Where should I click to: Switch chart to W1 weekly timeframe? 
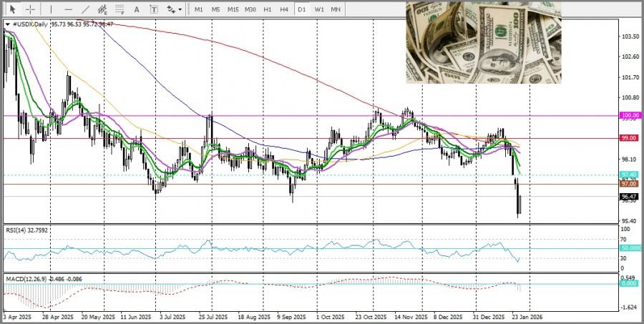pyautogui.click(x=318, y=10)
